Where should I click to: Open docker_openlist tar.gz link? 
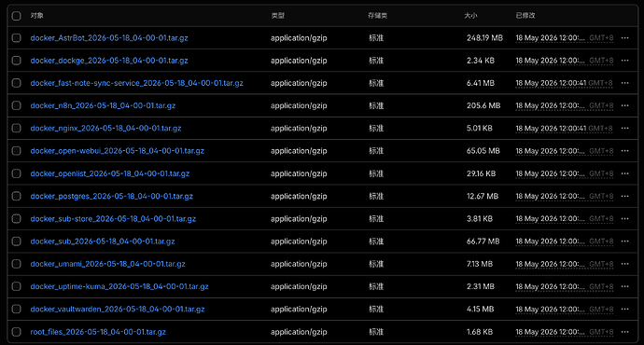[110, 173]
